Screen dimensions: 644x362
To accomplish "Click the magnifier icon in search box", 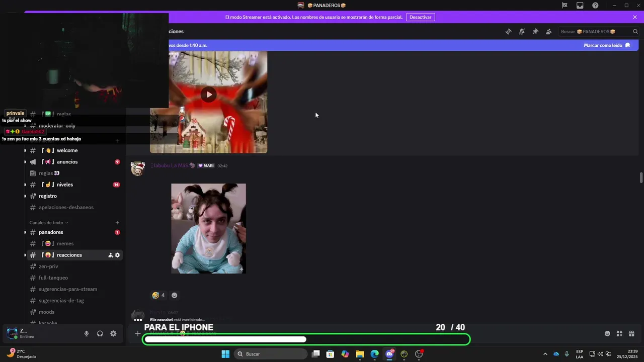I will click(x=635, y=31).
